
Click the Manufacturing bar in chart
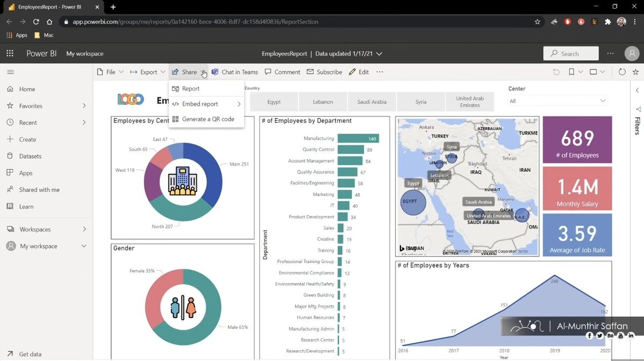click(x=358, y=138)
